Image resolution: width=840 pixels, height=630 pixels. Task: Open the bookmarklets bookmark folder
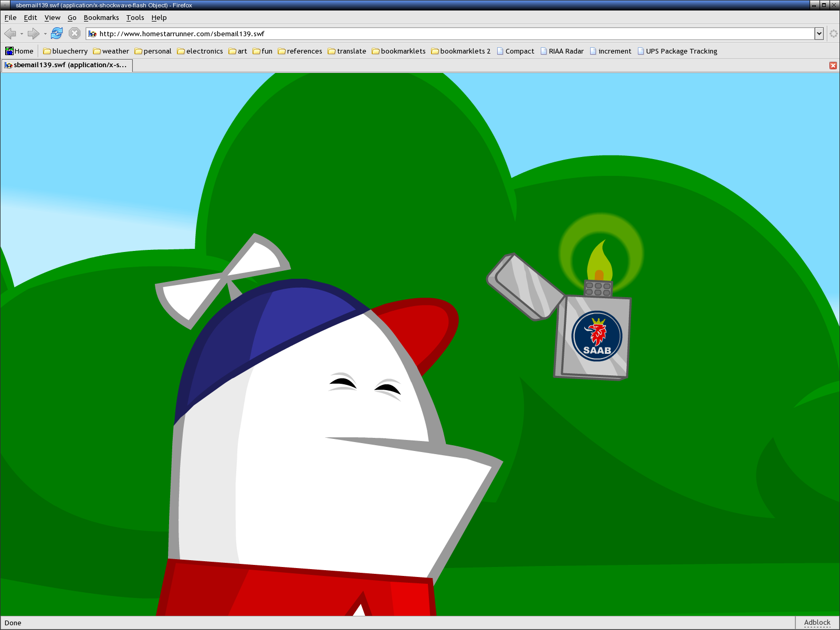click(399, 51)
